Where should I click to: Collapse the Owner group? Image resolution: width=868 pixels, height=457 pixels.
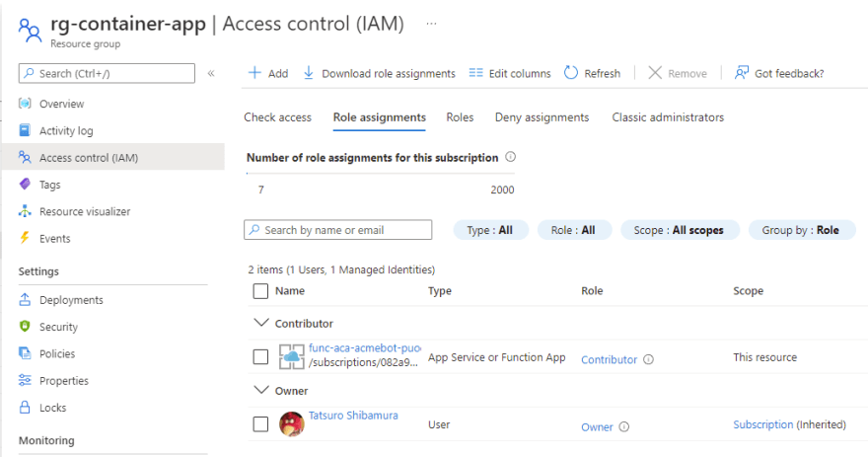point(260,390)
